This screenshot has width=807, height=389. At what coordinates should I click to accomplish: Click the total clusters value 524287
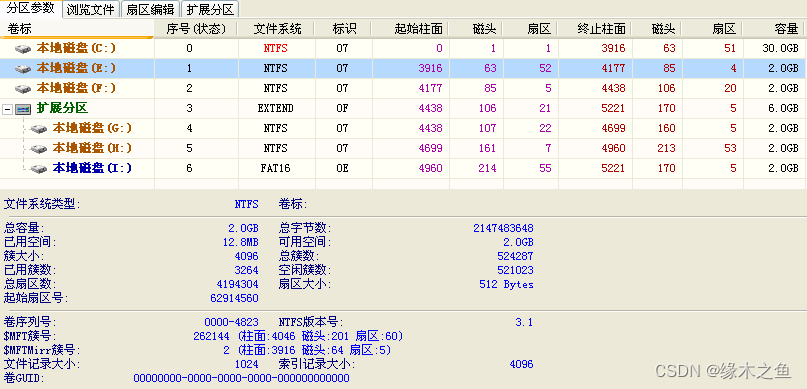pyautogui.click(x=515, y=256)
